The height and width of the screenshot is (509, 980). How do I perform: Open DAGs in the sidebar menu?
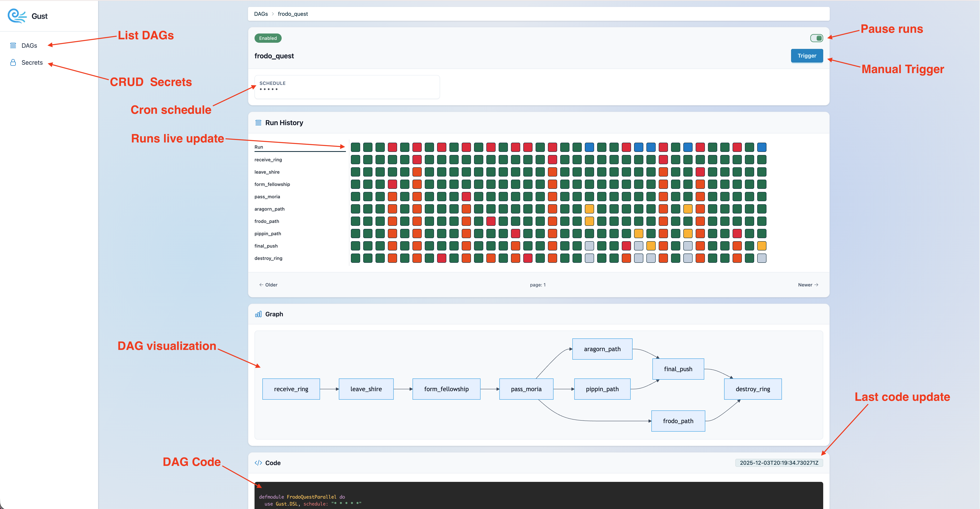coord(29,46)
